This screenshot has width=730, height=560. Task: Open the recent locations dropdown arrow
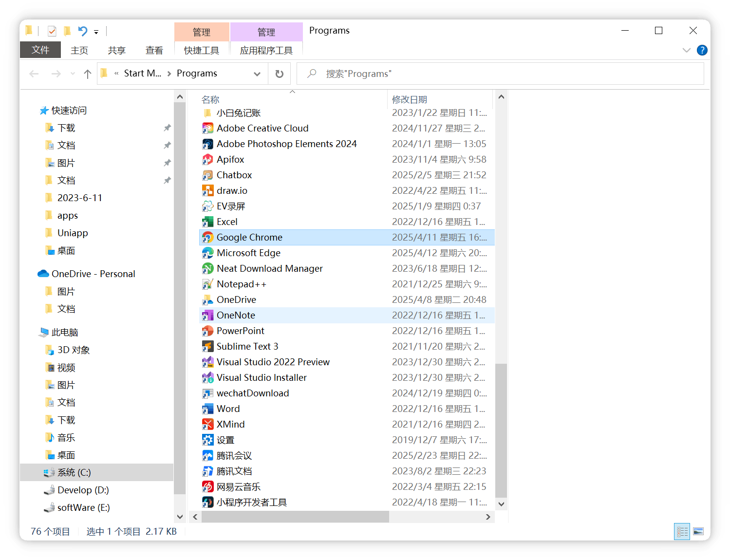[73, 74]
